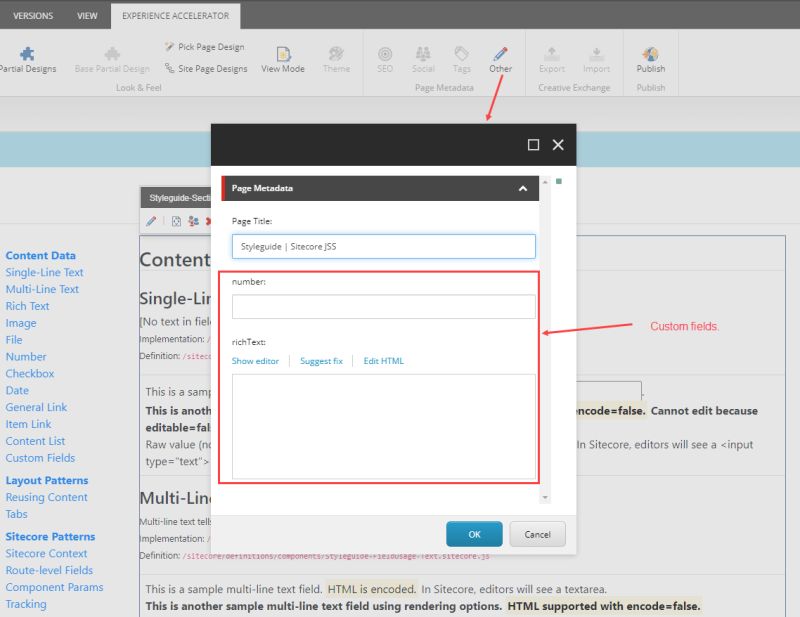The height and width of the screenshot is (617, 800).
Task: Click the Social metadata icon
Action: tap(423, 55)
